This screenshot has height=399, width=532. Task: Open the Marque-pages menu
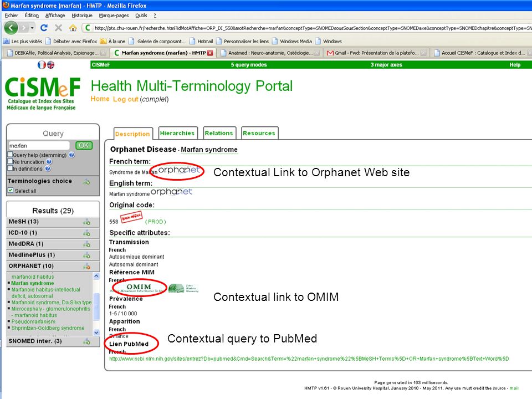tap(114, 16)
